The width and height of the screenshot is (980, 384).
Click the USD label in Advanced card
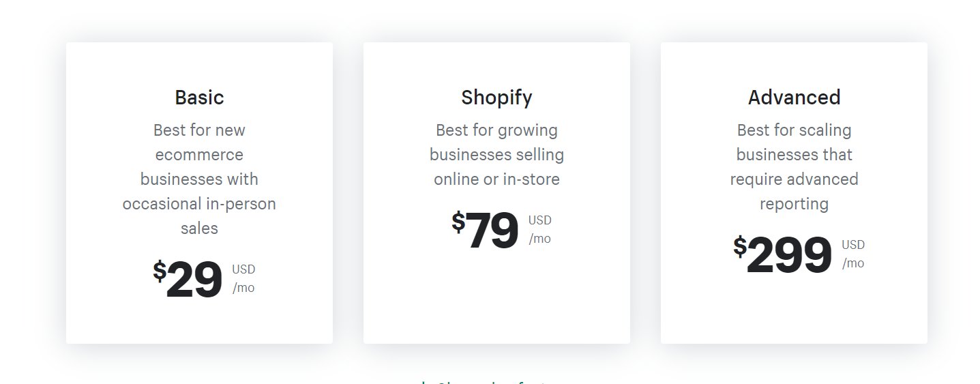coord(853,245)
